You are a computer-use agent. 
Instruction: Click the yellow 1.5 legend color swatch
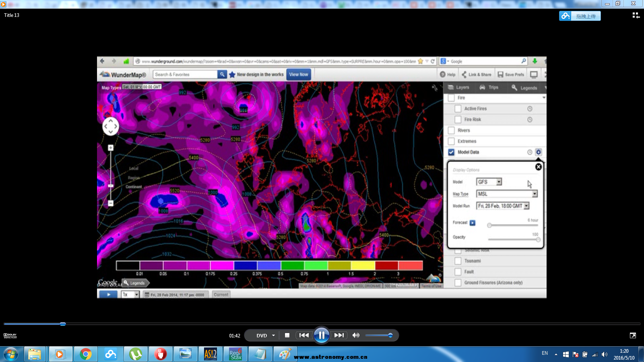click(363, 265)
